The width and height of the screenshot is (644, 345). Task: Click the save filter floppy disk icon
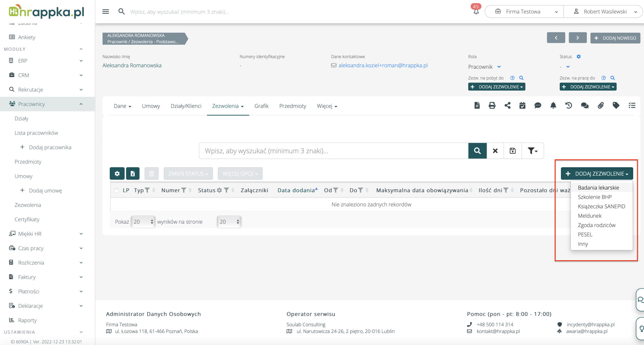pyautogui.click(x=513, y=151)
